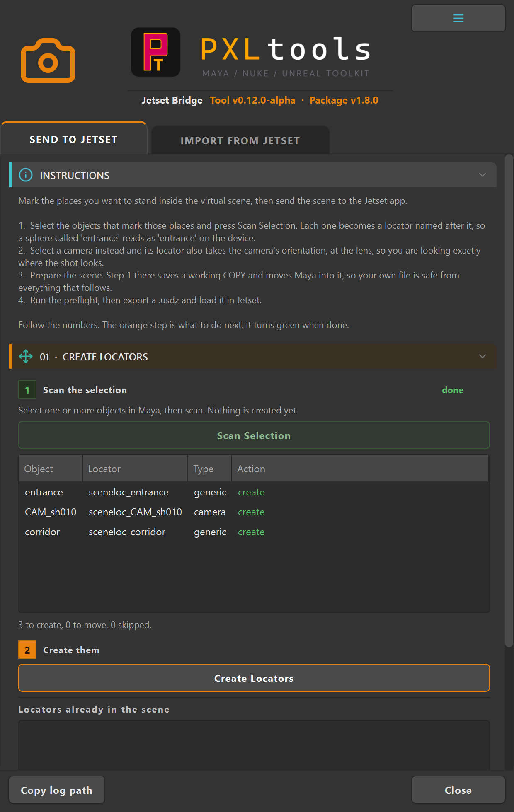Sort by the Object column header
The image size is (514, 812).
[x=51, y=469]
